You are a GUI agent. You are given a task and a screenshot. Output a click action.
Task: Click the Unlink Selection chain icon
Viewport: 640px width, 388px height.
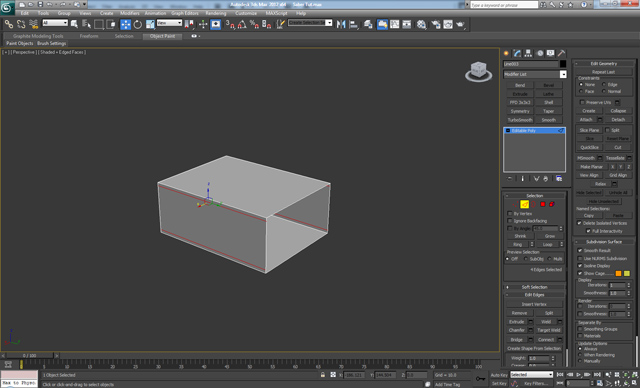click(x=21, y=24)
